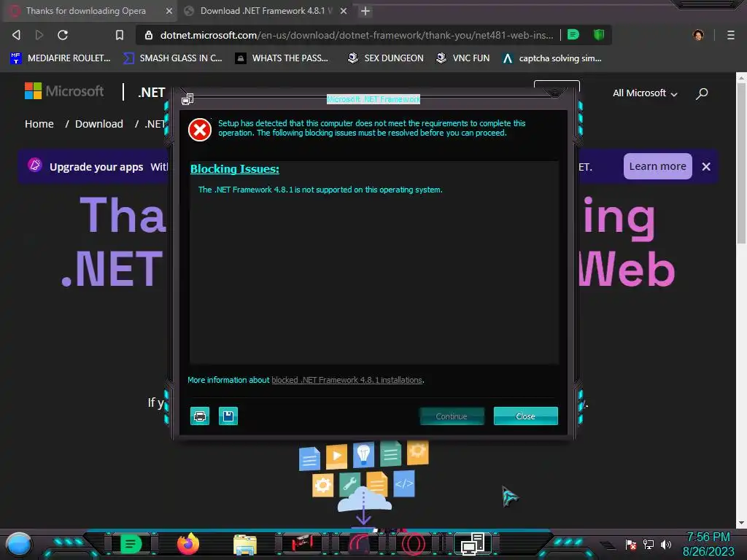Click the purple rocket badge in banner
This screenshot has height=560, width=747.
coord(35,166)
